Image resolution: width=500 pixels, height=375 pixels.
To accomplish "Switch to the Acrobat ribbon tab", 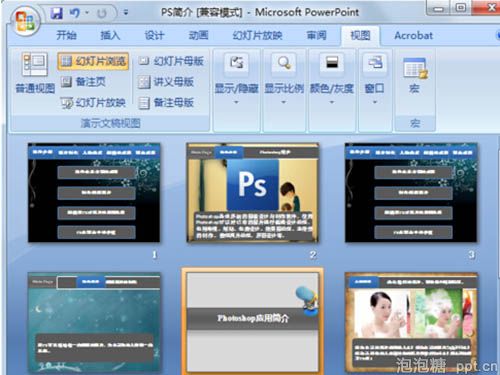I will click(x=413, y=35).
